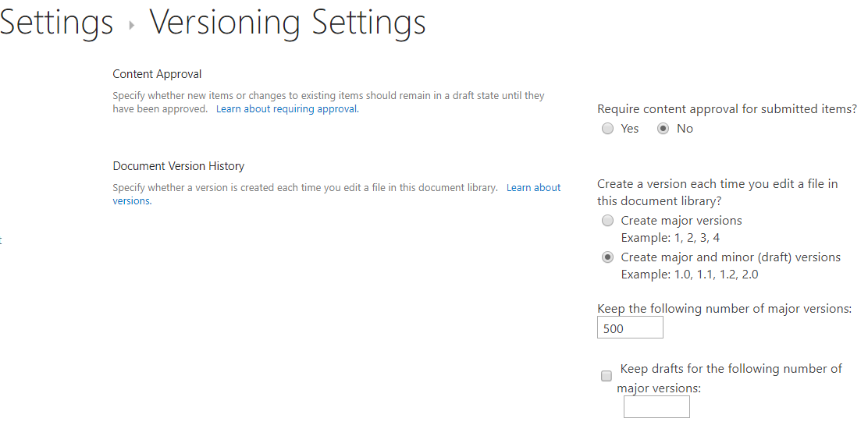Choose the 'Create major versions' radio button
Screen dimensions: 868x443
click(608, 221)
